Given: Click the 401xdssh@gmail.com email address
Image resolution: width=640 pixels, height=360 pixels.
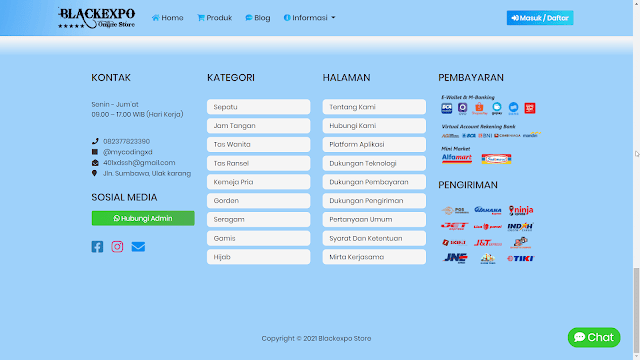Looking at the screenshot, I should 139,162.
